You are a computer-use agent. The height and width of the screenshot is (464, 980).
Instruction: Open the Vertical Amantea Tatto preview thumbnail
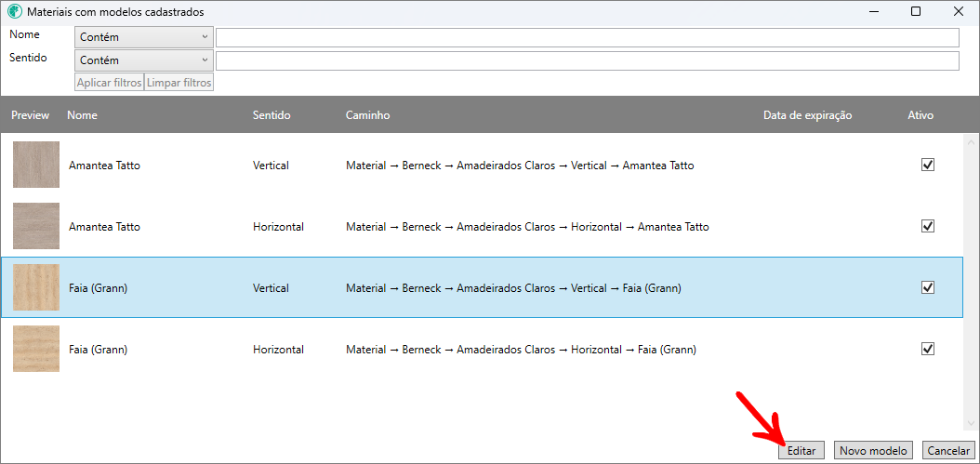point(36,165)
